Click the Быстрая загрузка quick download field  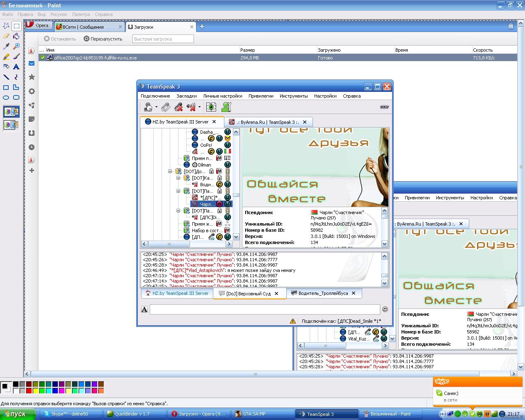pyautogui.click(x=163, y=39)
